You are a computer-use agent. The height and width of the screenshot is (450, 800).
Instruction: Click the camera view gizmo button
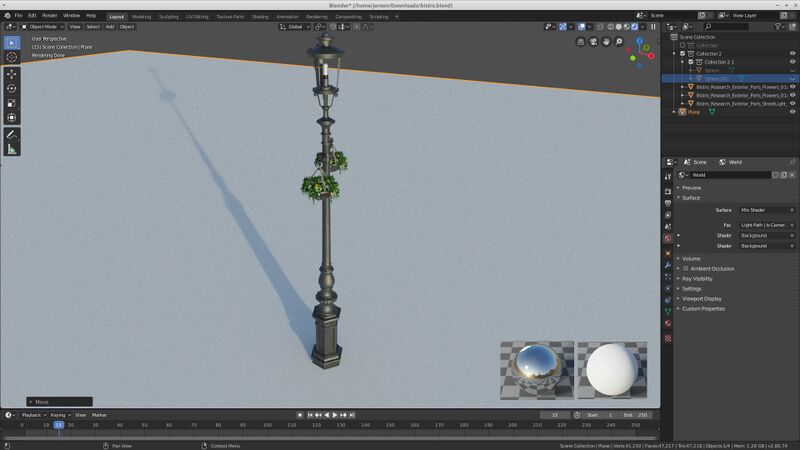[x=593, y=42]
